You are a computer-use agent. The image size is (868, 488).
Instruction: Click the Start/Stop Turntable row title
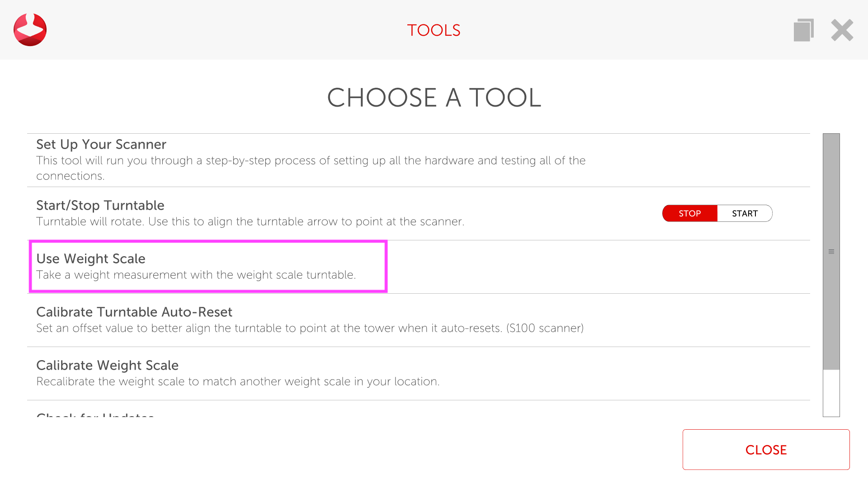(x=100, y=205)
